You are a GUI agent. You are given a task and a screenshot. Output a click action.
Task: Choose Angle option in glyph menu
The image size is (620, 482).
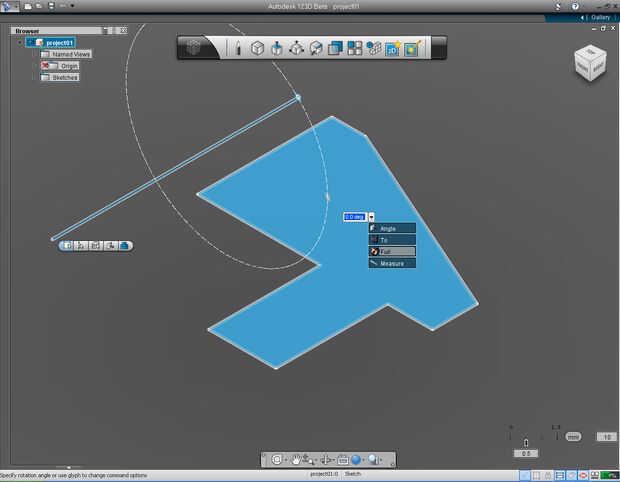tap(392, 228)
